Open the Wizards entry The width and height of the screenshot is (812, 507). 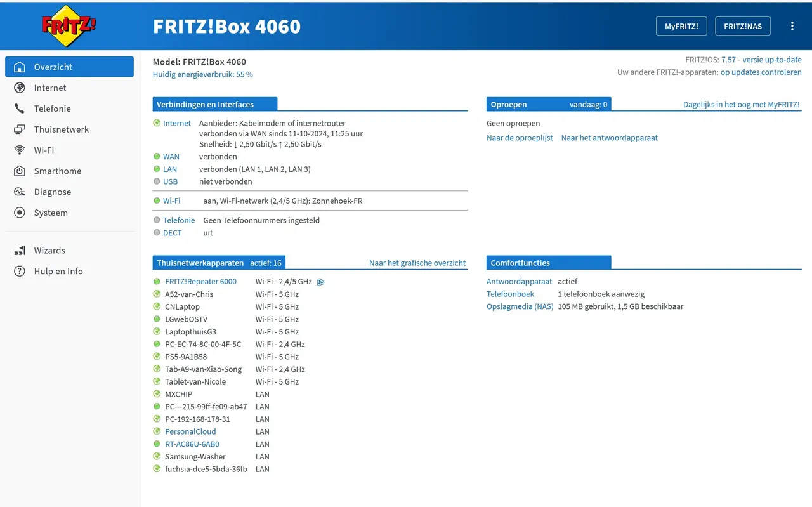(69, 250)
